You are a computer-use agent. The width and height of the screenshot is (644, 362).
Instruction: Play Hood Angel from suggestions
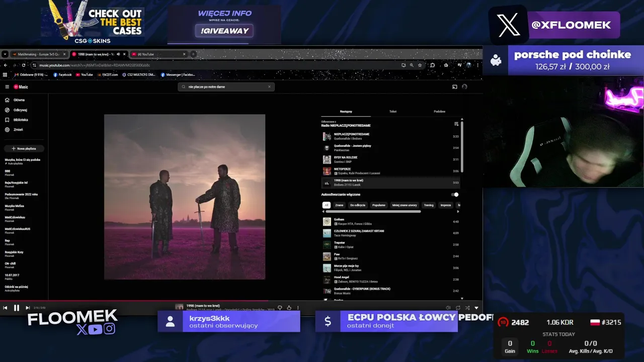pyautogui.click(x=390, y=280)
